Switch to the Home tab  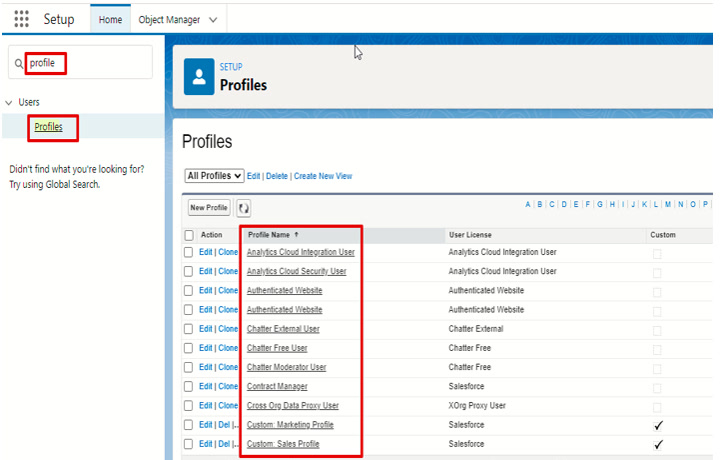(x=111, y=20)
